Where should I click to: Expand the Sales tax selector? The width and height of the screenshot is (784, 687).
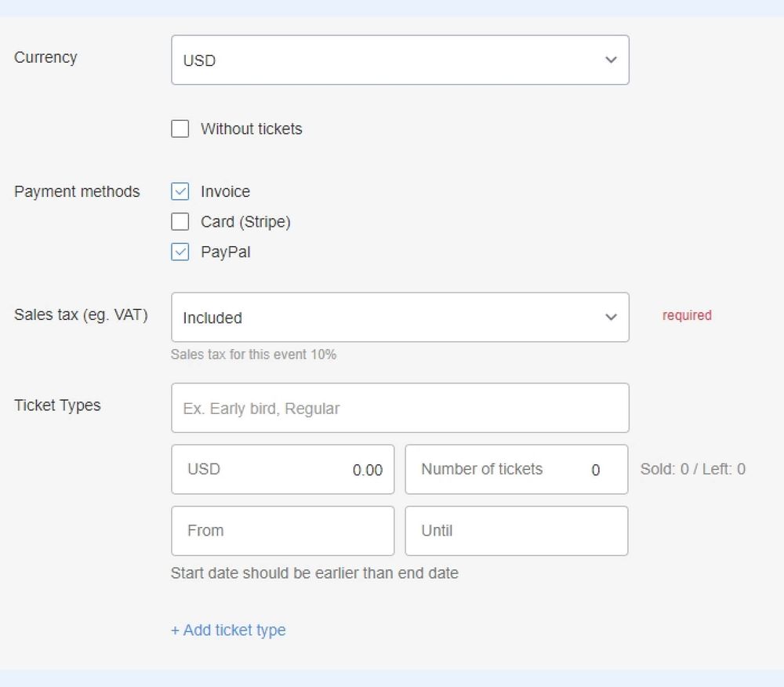click(x=400, y=317)
